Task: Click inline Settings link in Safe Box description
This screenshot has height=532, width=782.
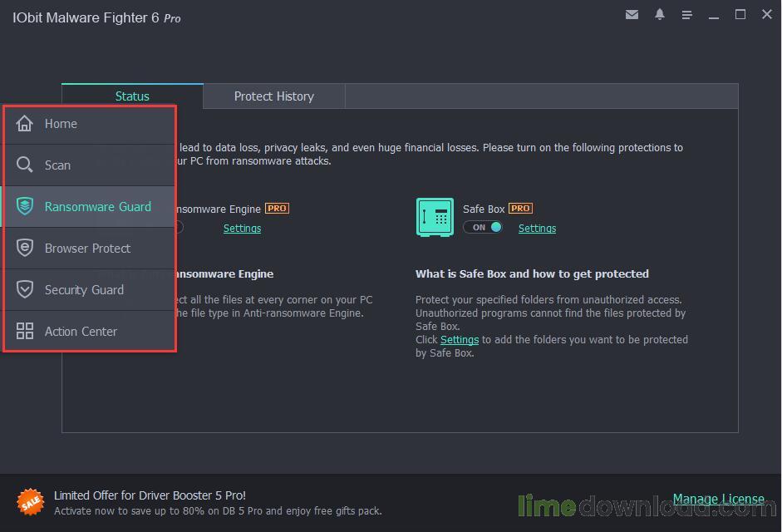Action: coord(460,339)
